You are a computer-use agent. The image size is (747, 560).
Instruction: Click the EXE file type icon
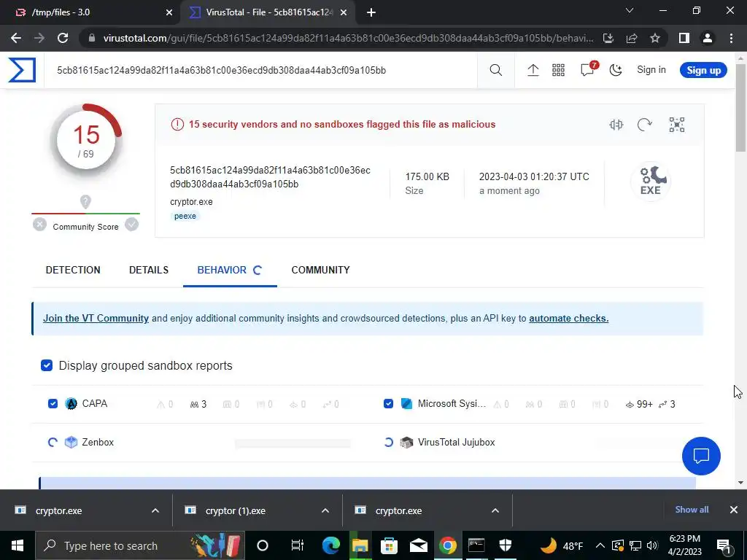(x=651, y=181)
